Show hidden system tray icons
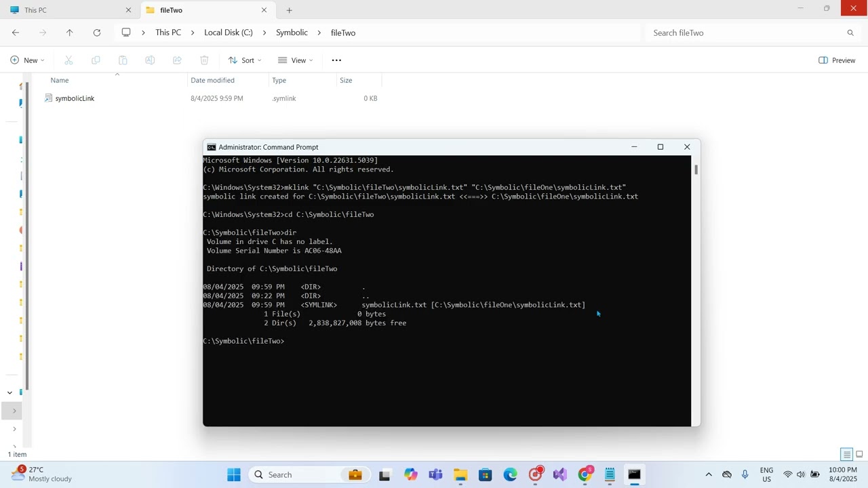Screen dimensions: 868x488 tap(709, 474)
